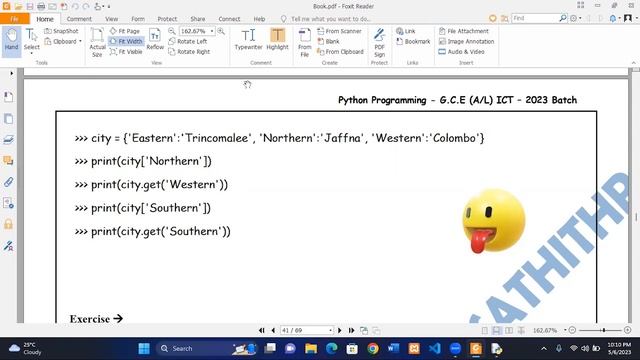Insert an Image Annotation
The image size is (640, 360).
pyautogui.click(x=466, y=41)
